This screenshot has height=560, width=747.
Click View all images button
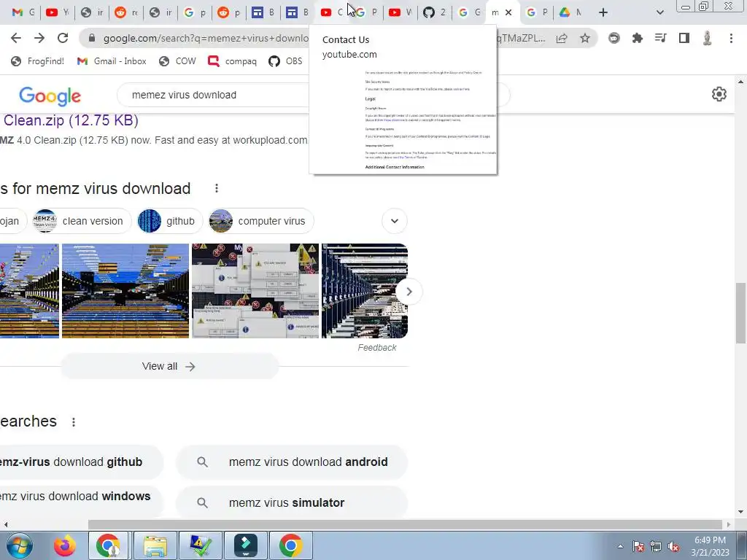point(169,366)
